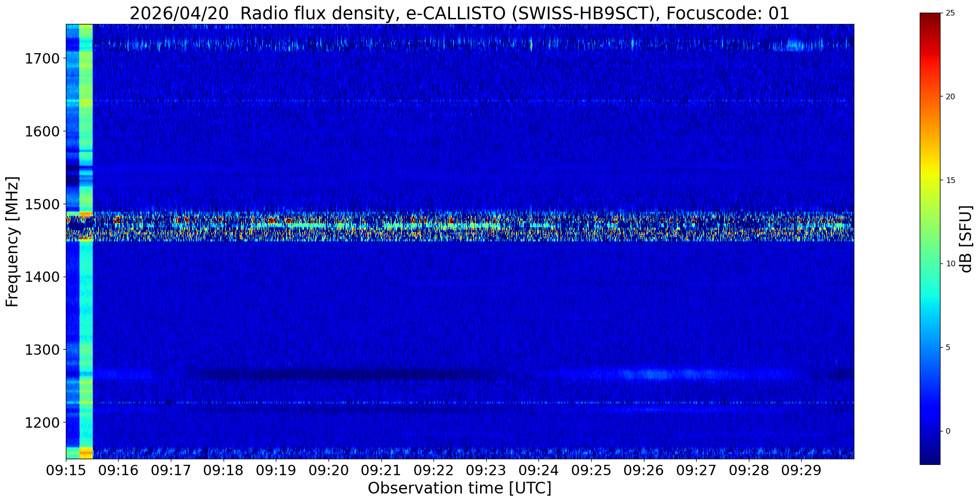
Task: Click the 09:18 time tick label
Action: tap(224, 470)
